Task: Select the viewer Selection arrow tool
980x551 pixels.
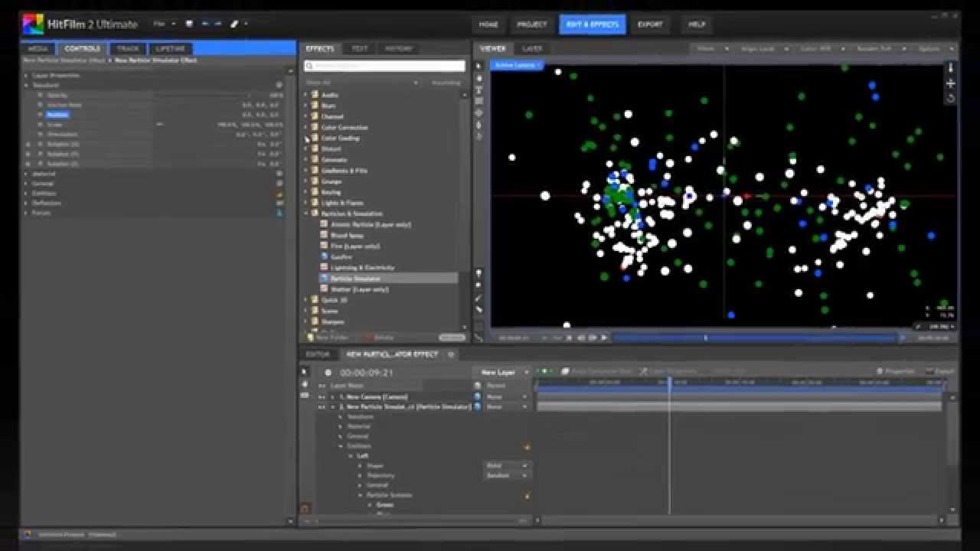Action: click(479, 67)
